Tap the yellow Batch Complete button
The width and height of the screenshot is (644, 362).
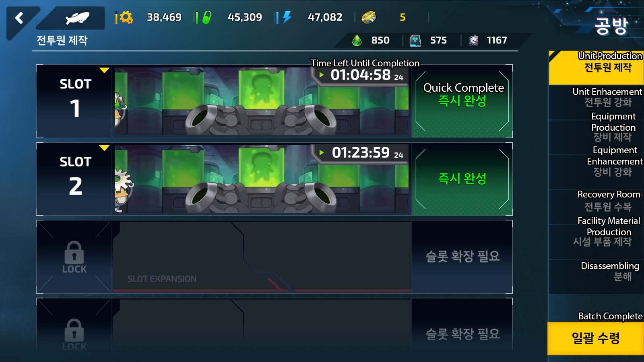coord(596,338)
